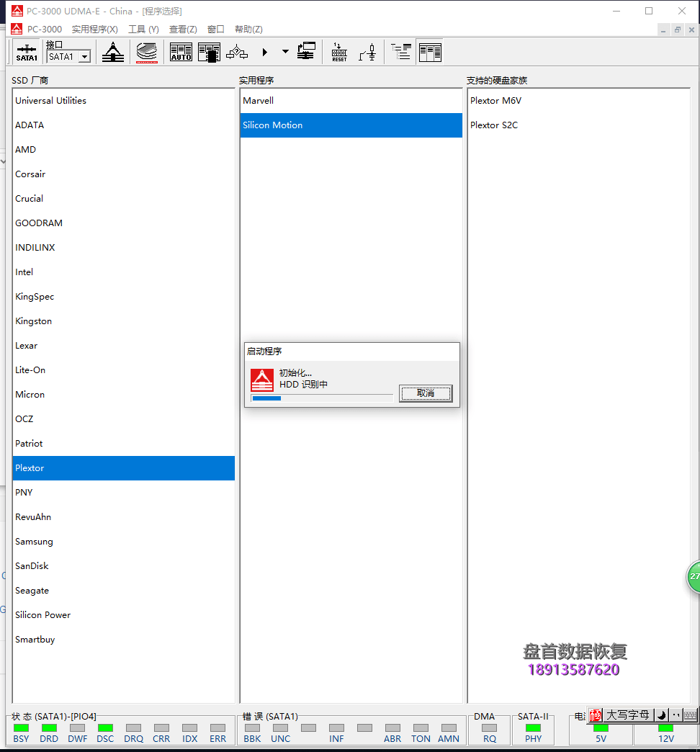700x752 pixels.
Task: Toggle the IME moon half-width icon
Action: click(x=662, y=715)
